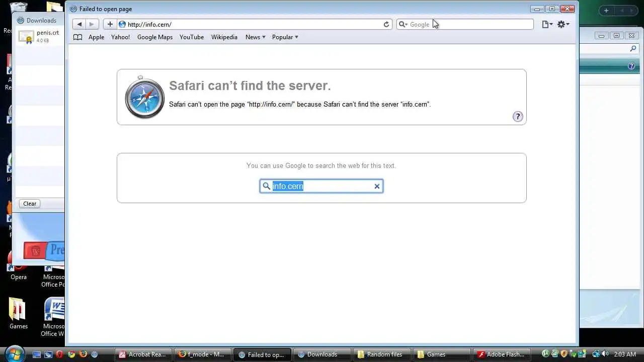Go forward with Safari's forward arrow

coord(92,24)
